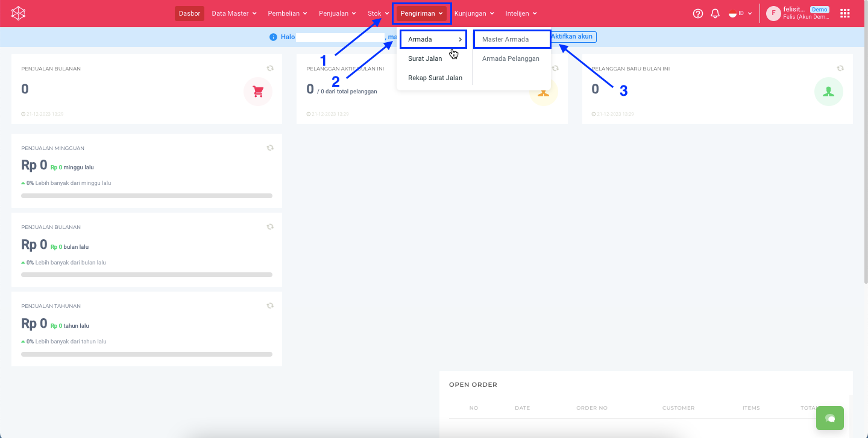Open the help question mark icon
Image resolution: width=868 pixels, height=438 pixels.
pyautogui.click(x=698, y=13)
